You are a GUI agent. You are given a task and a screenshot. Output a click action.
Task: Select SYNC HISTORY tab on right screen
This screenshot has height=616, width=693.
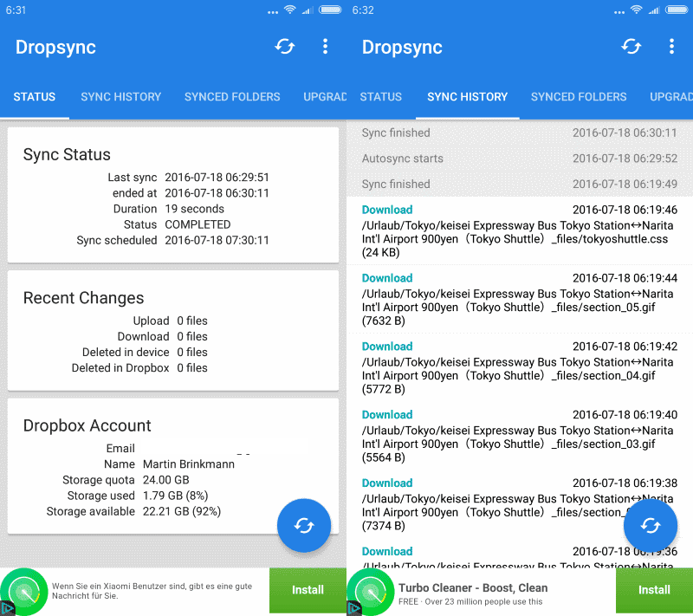(x=467, y=97)
